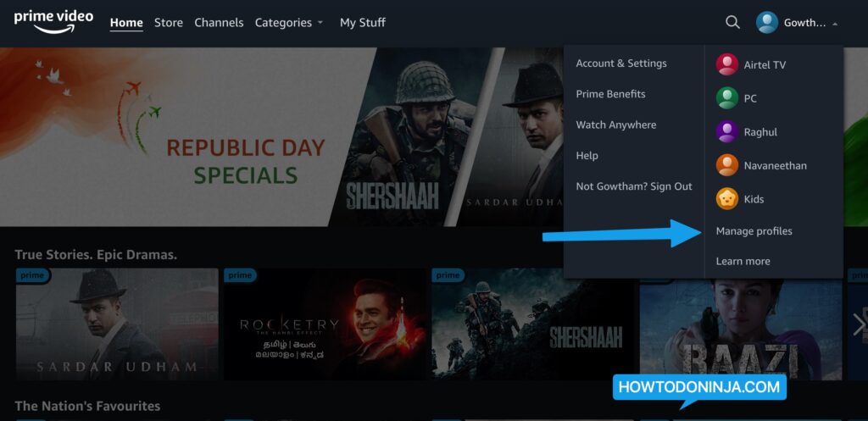Click the Gowtham profile avatar icon
This screenshot has width=868, height=421.
766,22
